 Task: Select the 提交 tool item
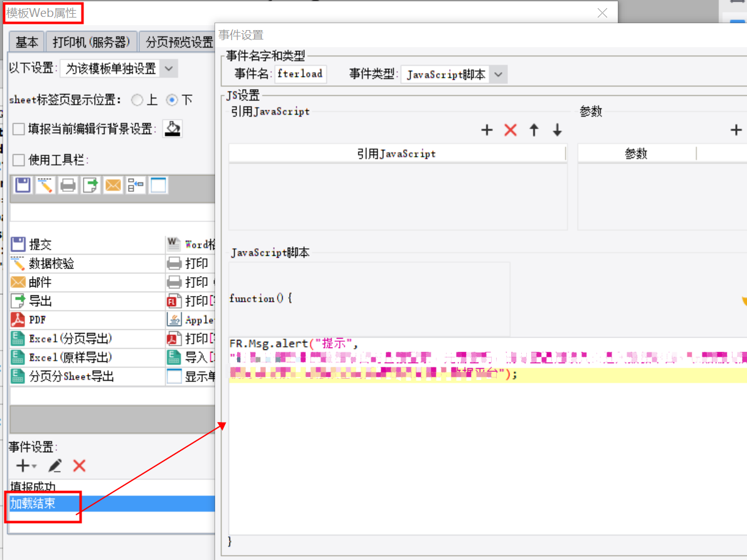(x=87, y=245)
